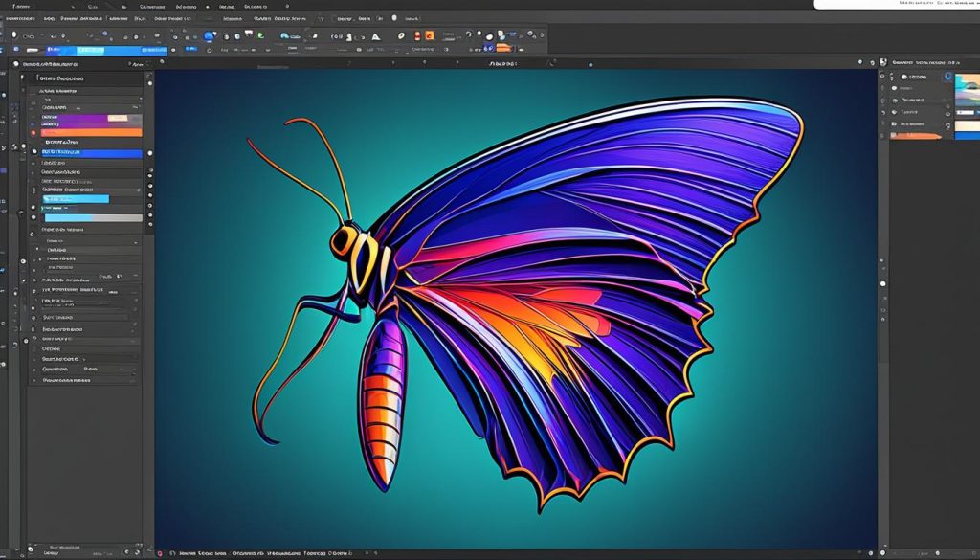This screenshot has width=980, height=560.
Task: Select the orange layer bar in left panel
Action: tap(91, 132)
